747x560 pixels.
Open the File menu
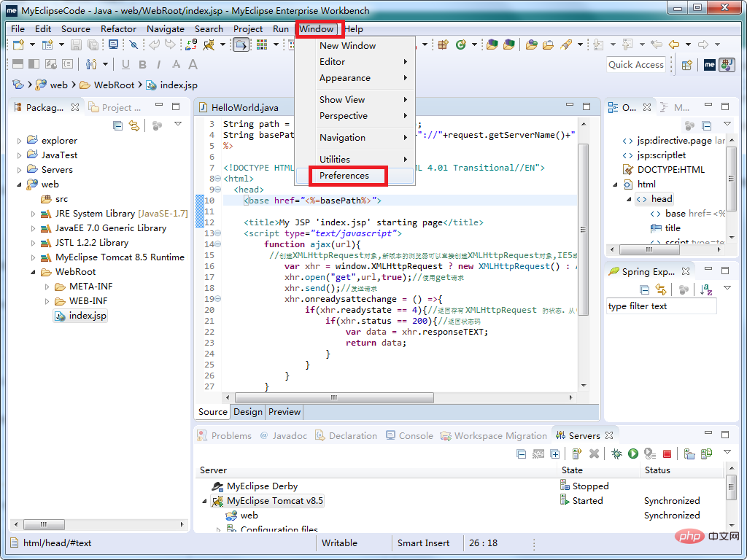(18, 28)
